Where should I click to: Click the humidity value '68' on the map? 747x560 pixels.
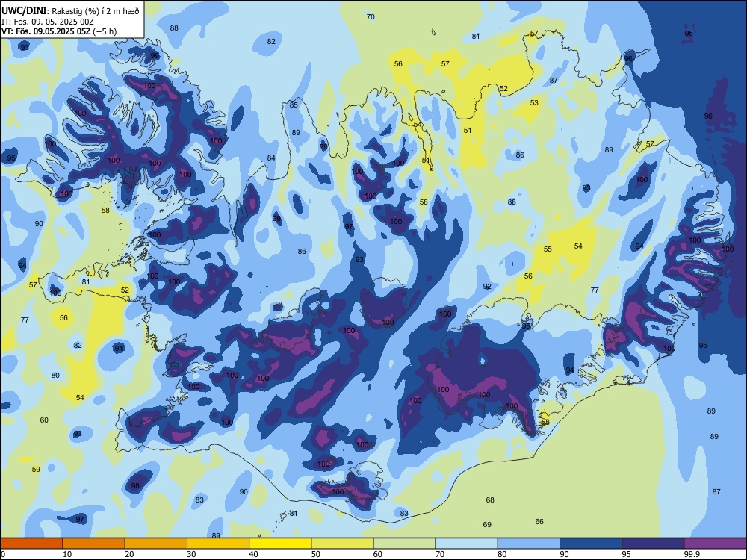coord(490,500)
